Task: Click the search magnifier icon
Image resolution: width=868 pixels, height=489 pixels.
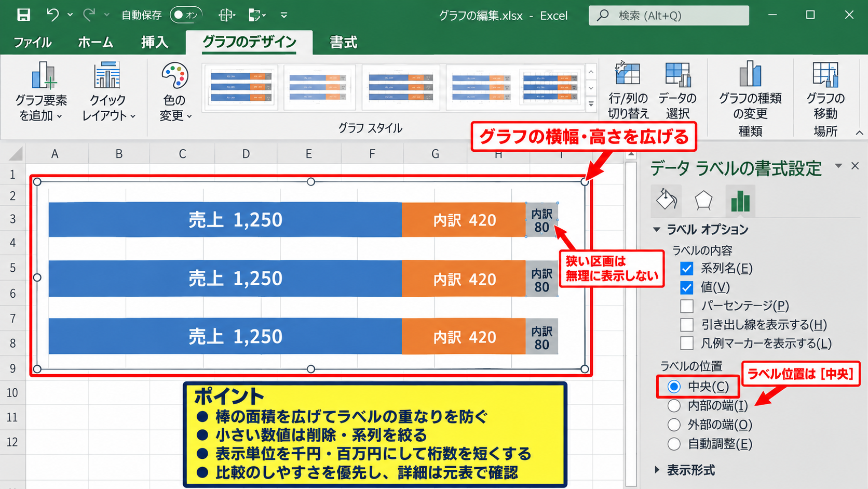Action: click(602, 15)
